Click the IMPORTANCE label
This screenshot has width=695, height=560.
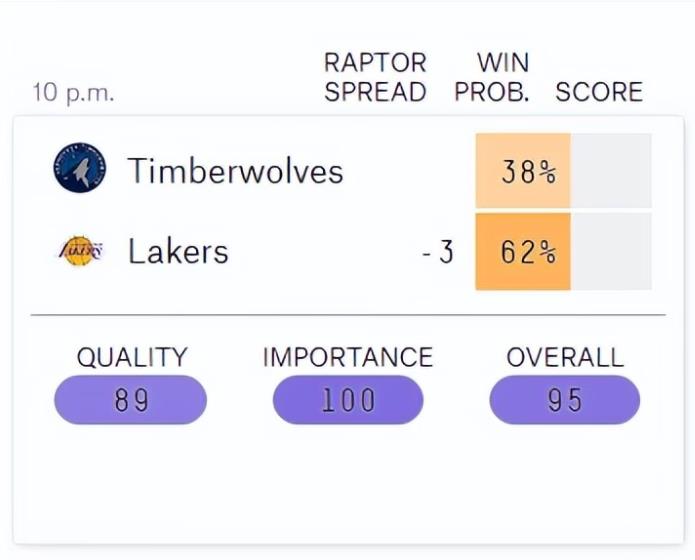click(x=348, y=357)
